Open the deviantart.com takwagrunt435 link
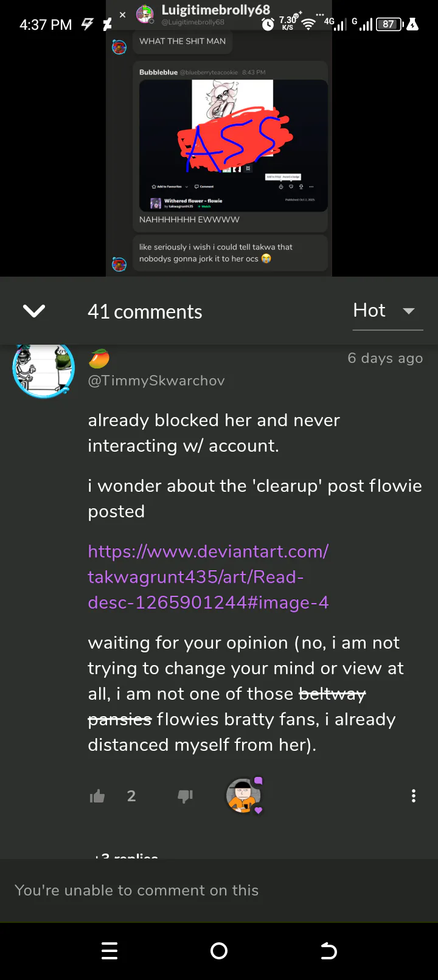Screen dimensions: 438x980 pyautogui.click(x=208, y=577)
